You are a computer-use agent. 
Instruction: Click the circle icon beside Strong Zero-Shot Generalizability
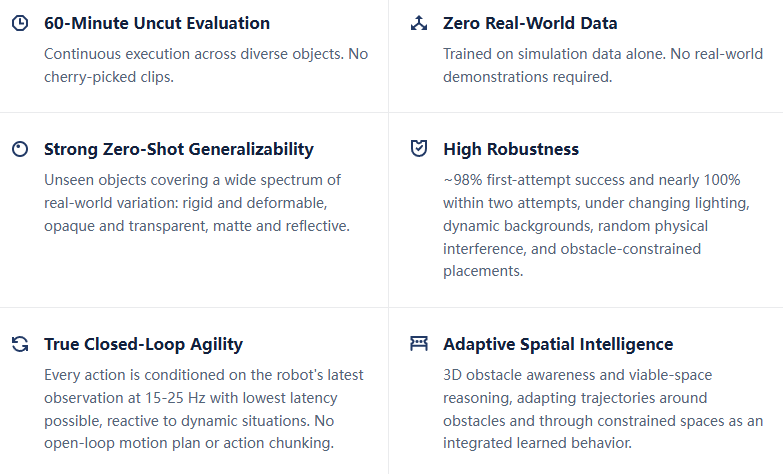pos(20,149)
